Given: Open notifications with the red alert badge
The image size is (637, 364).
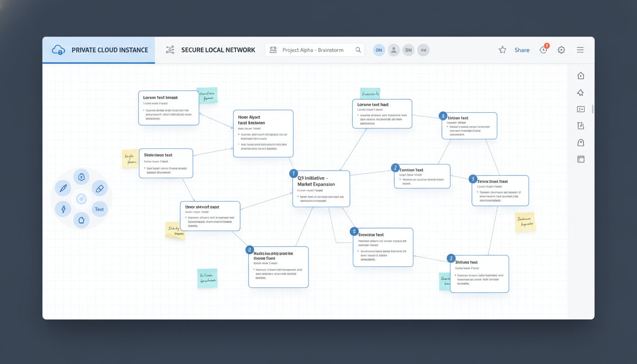Looking at the screenshot, I should [544, 49].
